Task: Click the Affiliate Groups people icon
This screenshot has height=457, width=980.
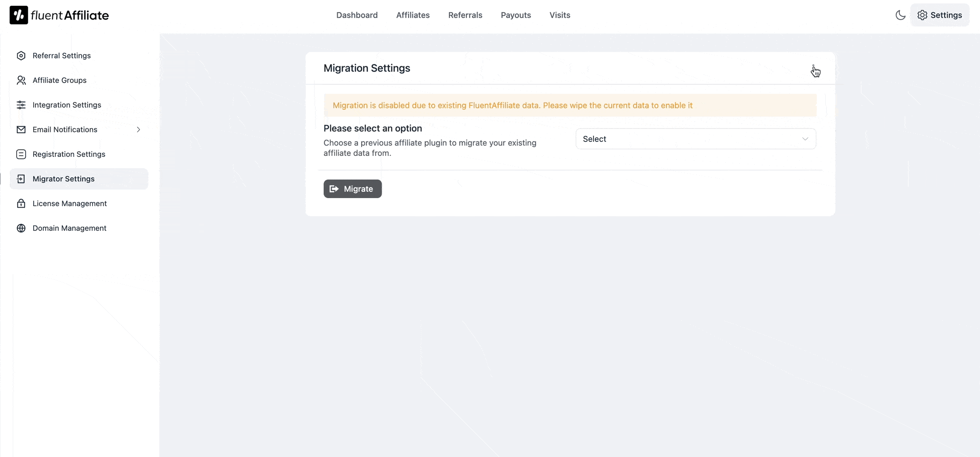Action: [x=21, y=80]
